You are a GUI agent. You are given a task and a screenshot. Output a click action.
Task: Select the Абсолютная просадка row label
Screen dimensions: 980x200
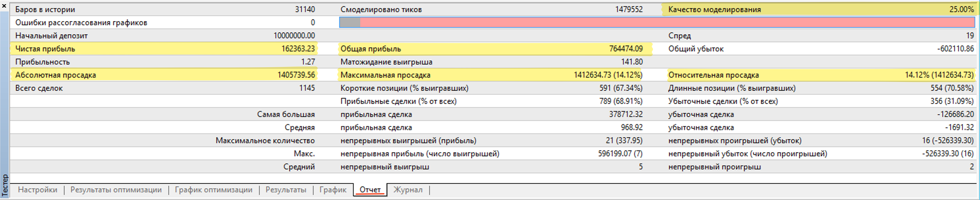tap(56, 75)
